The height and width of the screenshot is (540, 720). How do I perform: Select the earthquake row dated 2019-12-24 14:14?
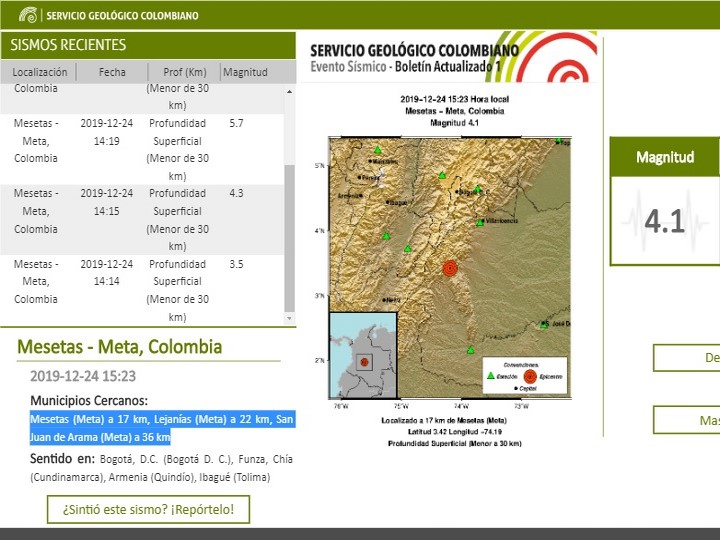(x=142, y=290)
